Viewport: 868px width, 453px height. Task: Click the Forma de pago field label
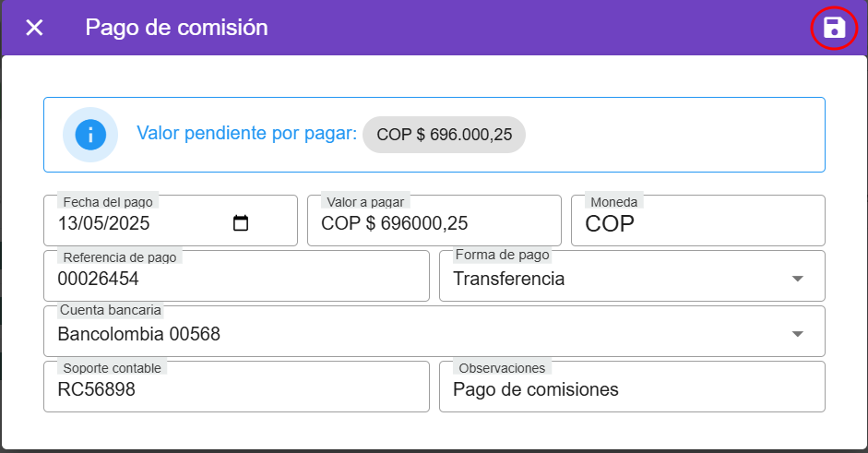502,256
